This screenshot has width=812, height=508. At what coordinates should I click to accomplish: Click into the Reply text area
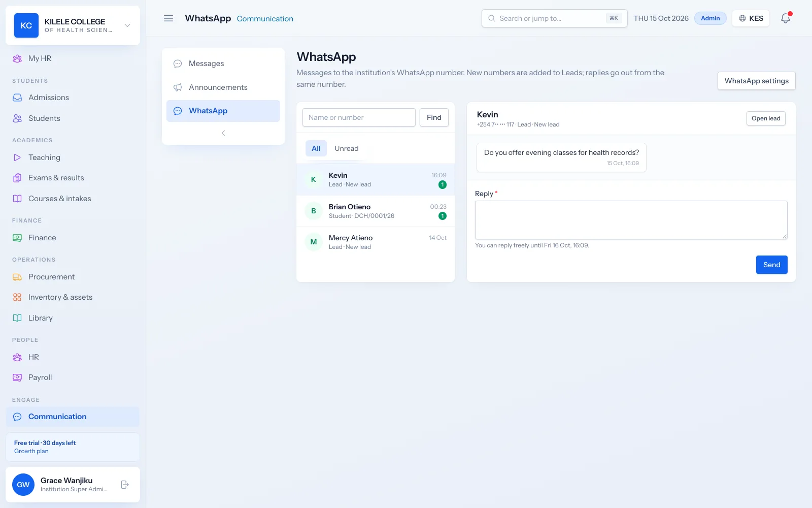[631, 220]
